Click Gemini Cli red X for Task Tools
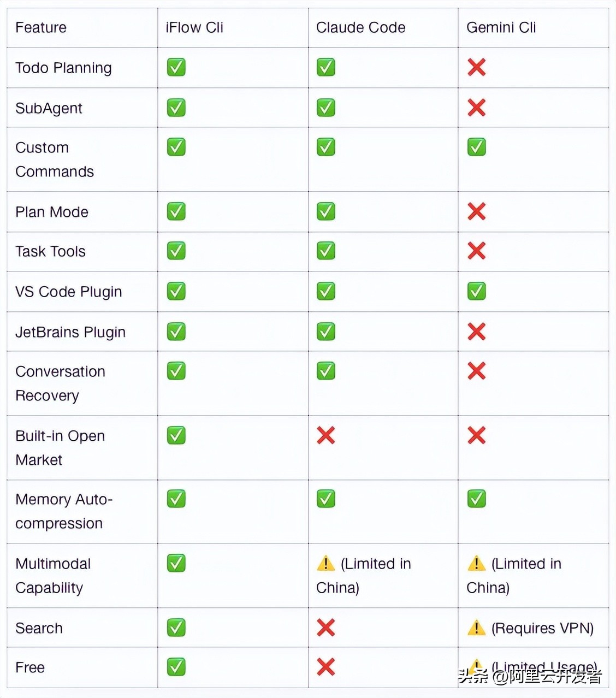Viewport: 616px width, 698px height. pyautogui.click(x=476, y=251)
